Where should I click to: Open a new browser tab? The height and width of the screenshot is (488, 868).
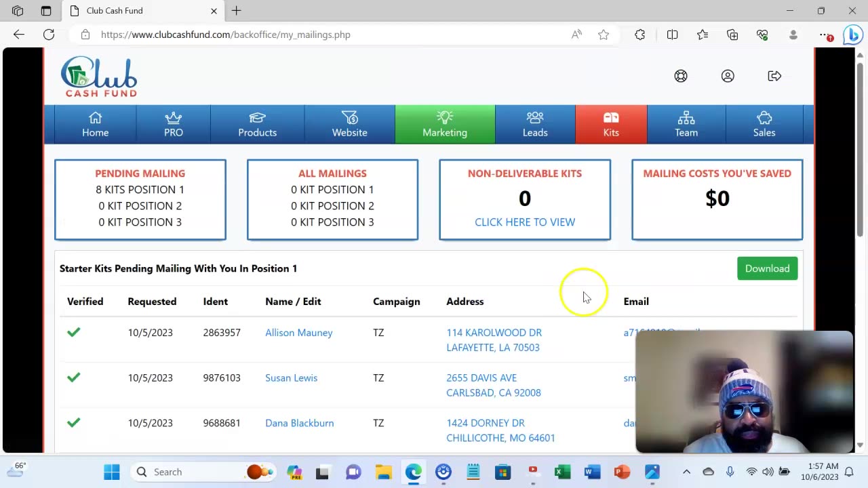pyautogui.click(x=236, y=11)
